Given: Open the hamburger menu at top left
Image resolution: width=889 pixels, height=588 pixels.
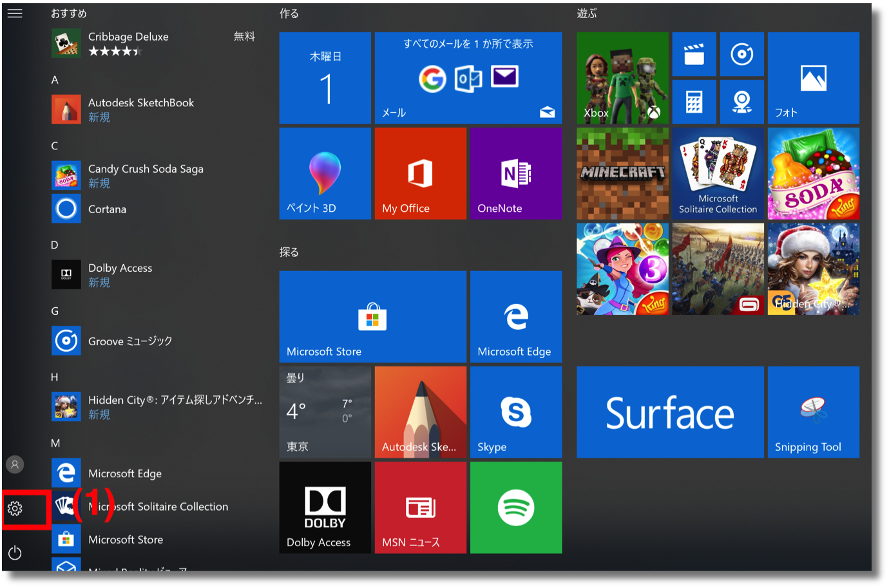Looking at the screenshot, I should pyautogui.click(x=15, y=13).
